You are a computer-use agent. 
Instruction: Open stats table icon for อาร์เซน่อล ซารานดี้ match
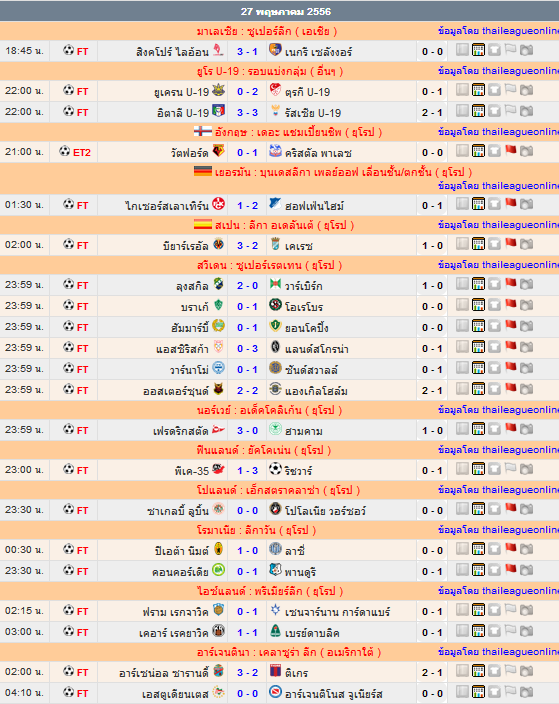(x=478, y=671)
